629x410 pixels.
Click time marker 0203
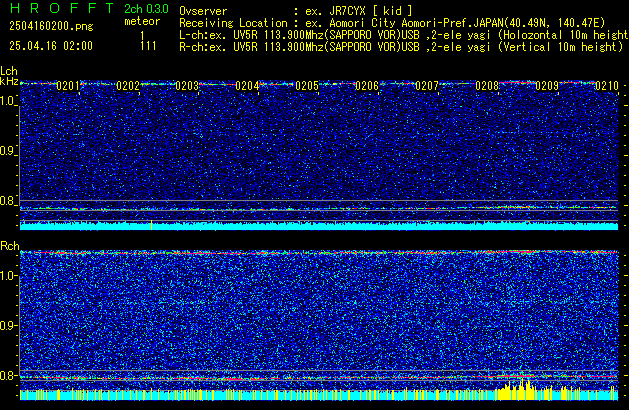pyautogui.click(x=187, y=86)
